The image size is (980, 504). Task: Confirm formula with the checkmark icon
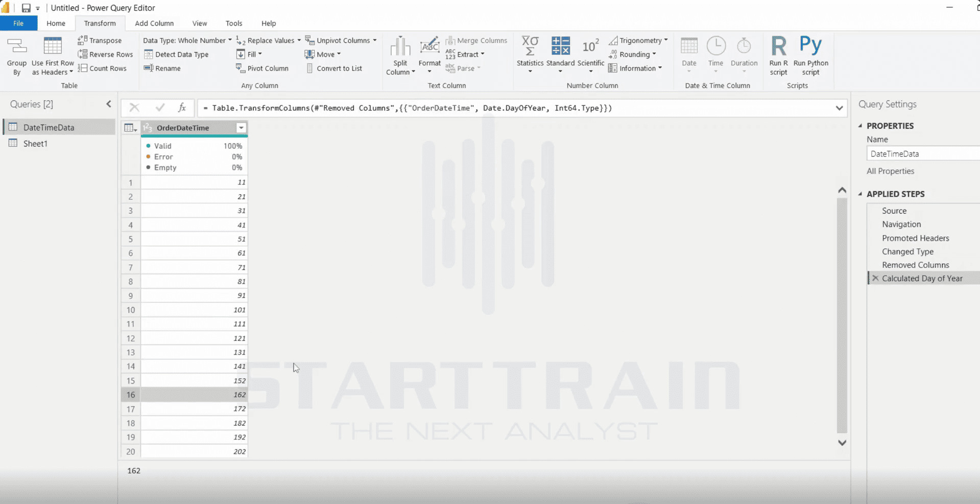coord(160,107)
